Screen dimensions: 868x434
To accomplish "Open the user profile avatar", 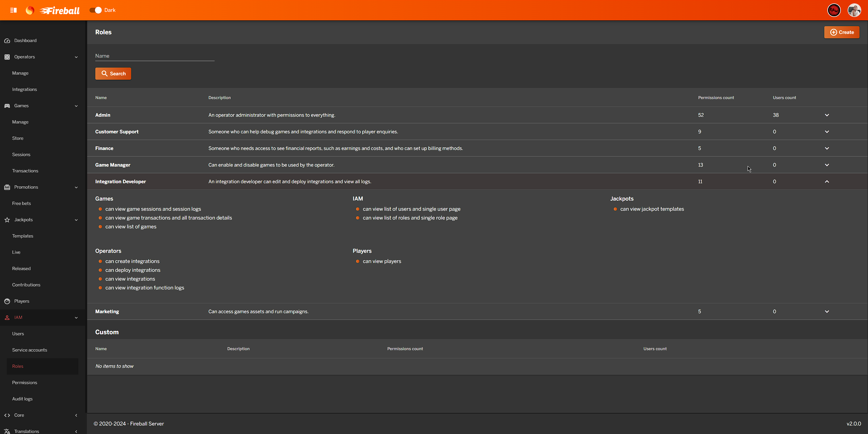I will point(854,10).
